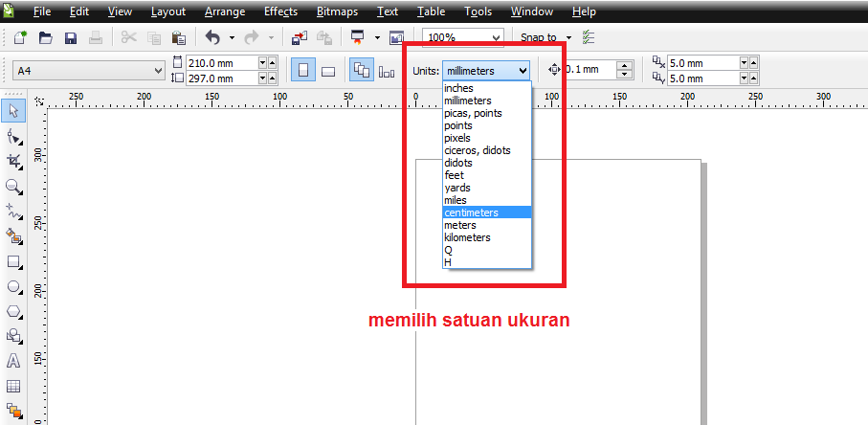Viewport: 868px width, 425px height.
Task: Select the Rectangle tool
Action: coord(13,261)
